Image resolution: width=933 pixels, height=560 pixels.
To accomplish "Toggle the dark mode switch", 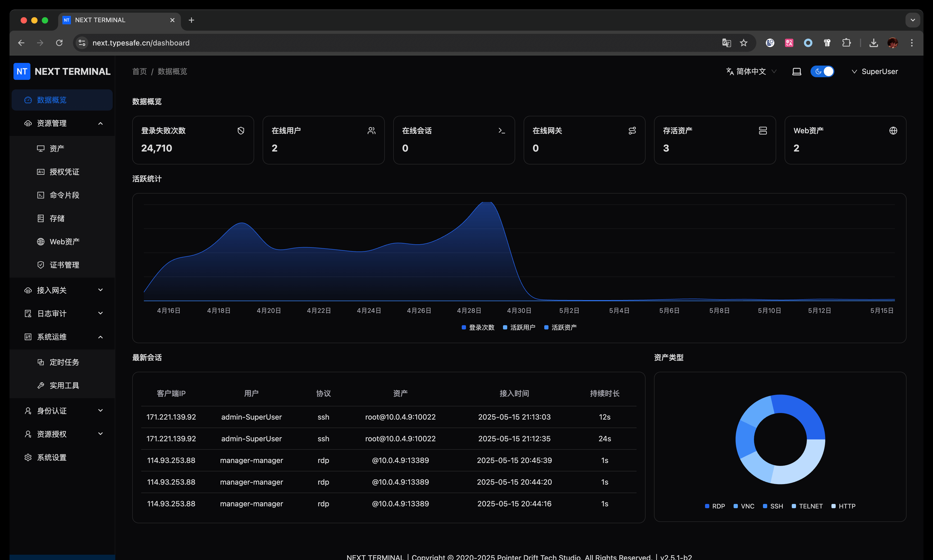I will point(822,71).
